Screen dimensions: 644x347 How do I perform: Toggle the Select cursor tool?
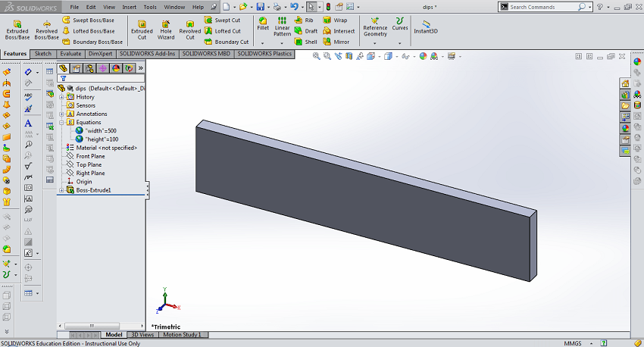point(311,7)
